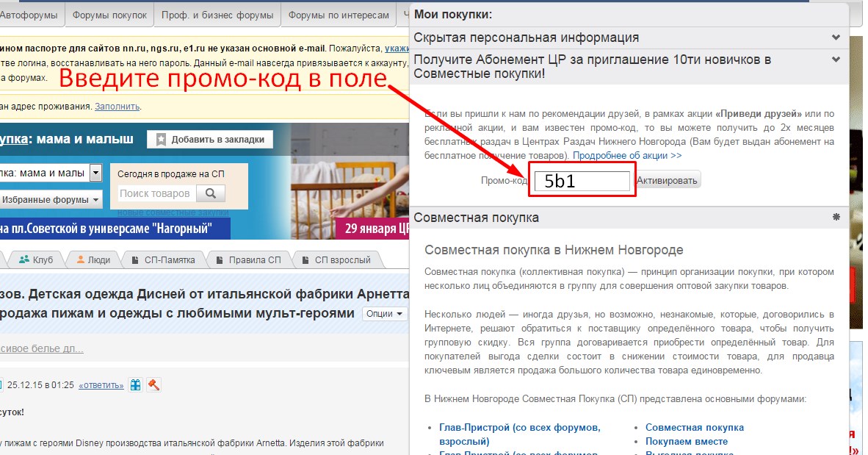Click into the Промо-код input field

(x=582, y=181)
